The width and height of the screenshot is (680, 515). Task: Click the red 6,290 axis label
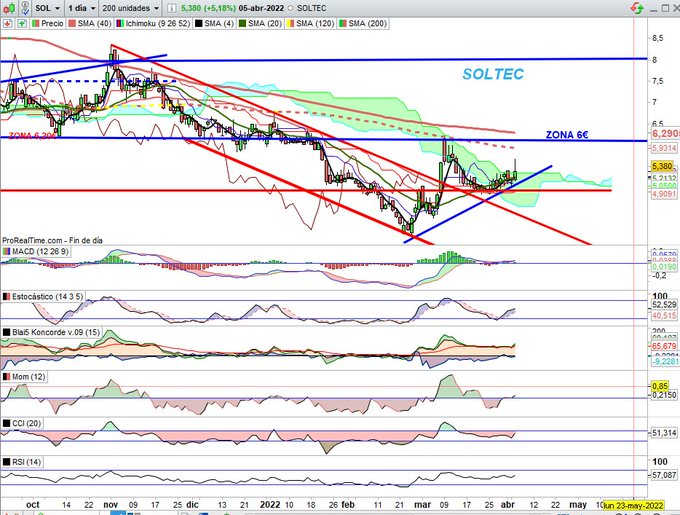(665, 134)
